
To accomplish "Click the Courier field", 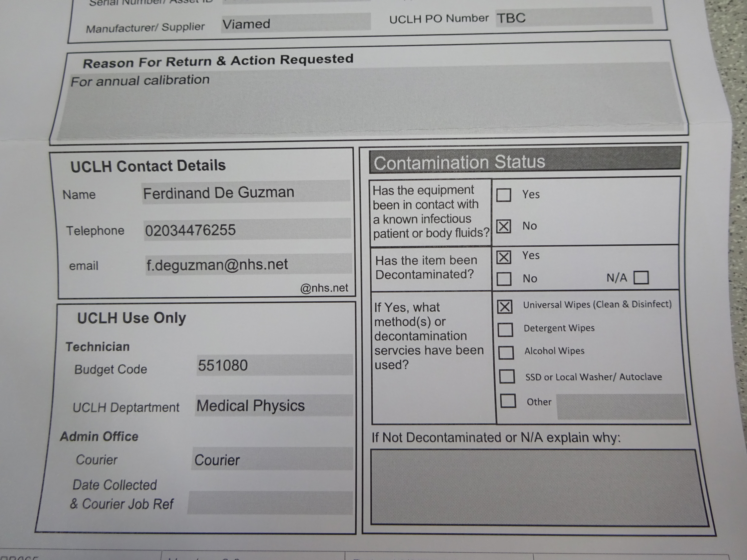I will pyautogui.click(x=272, y=459).
